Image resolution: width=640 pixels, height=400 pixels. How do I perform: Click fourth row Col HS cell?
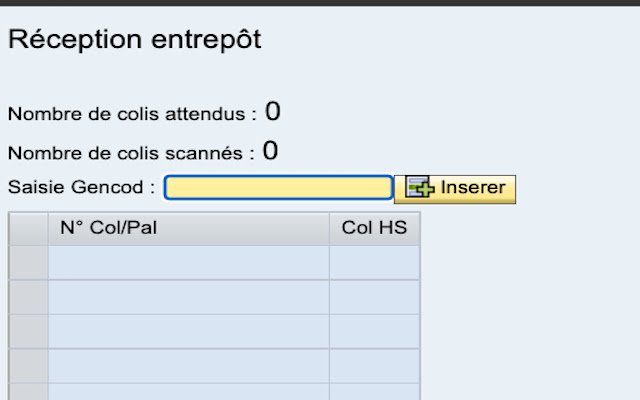[374, 365]
